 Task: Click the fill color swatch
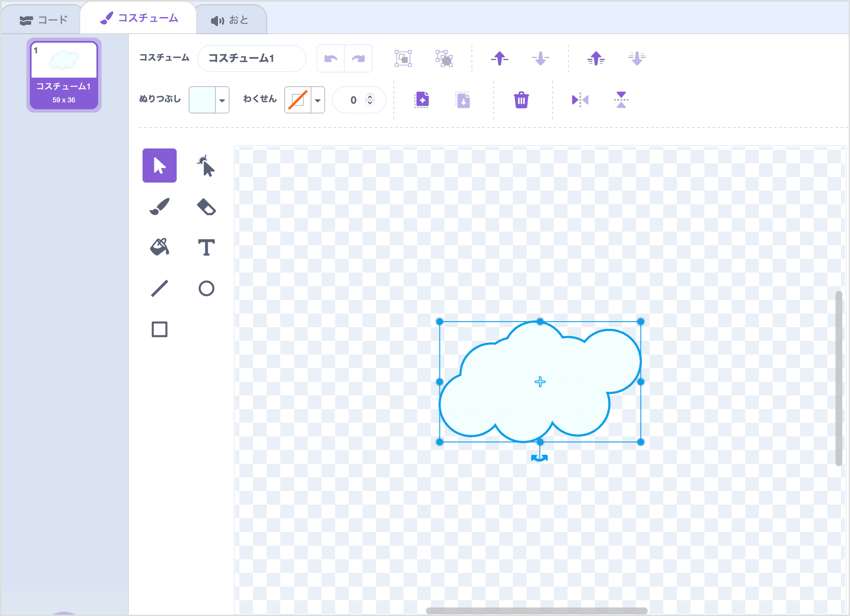click(x=204, y=100)
